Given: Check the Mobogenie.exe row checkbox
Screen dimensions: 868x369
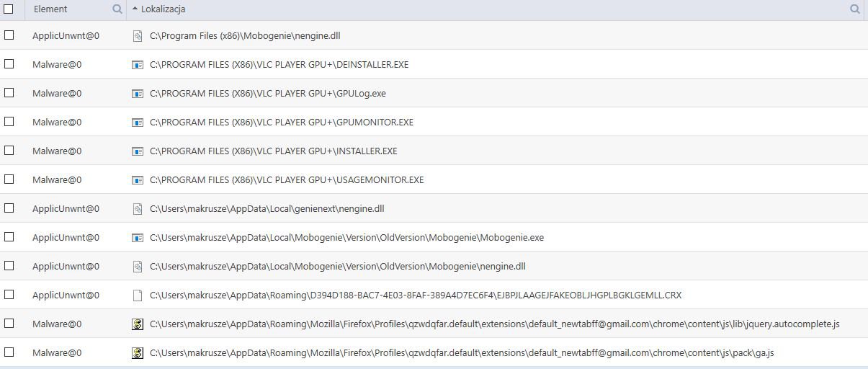Looking at the screenshot, I should click(9, 237).
